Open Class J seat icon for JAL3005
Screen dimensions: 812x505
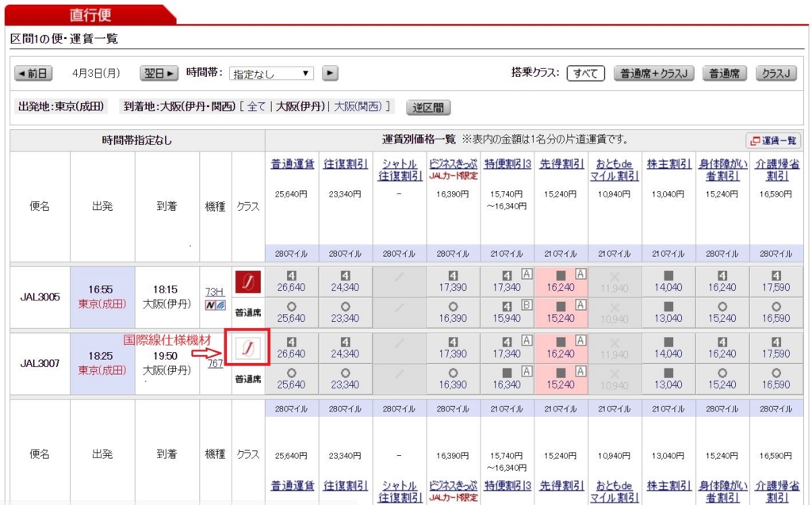click(248, 281)
